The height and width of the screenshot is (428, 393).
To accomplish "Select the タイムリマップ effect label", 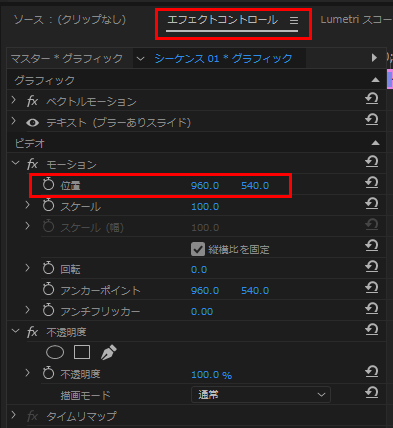I will 81,416.
